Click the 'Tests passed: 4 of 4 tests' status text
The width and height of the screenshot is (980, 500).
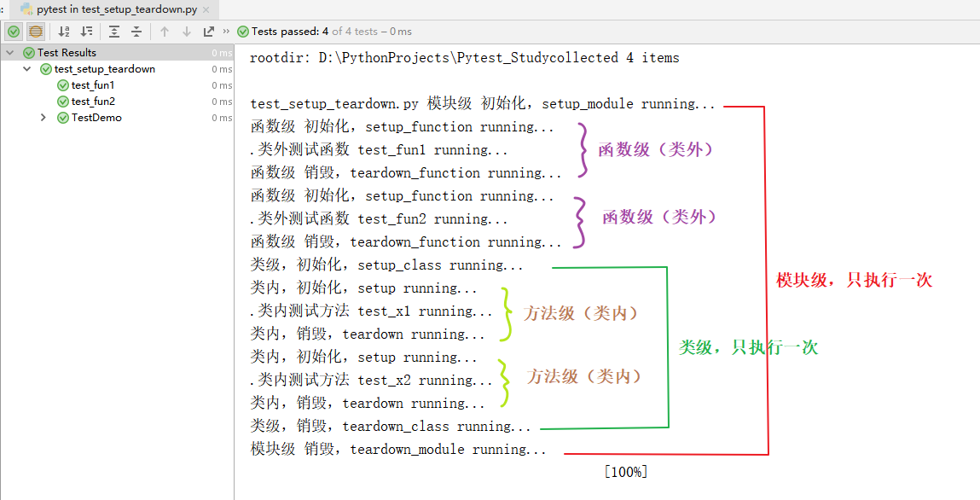pos(315,32)
